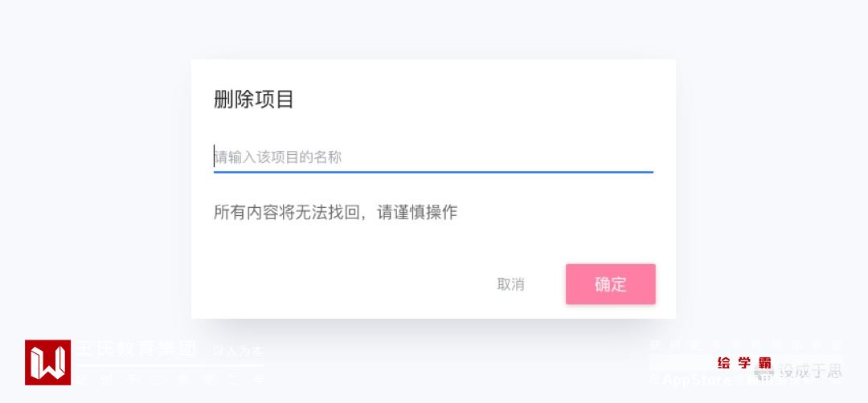The height and width of the screenshot is (403, 868).
Task: Click the 设成于思 watermark text
Action: 810,371
